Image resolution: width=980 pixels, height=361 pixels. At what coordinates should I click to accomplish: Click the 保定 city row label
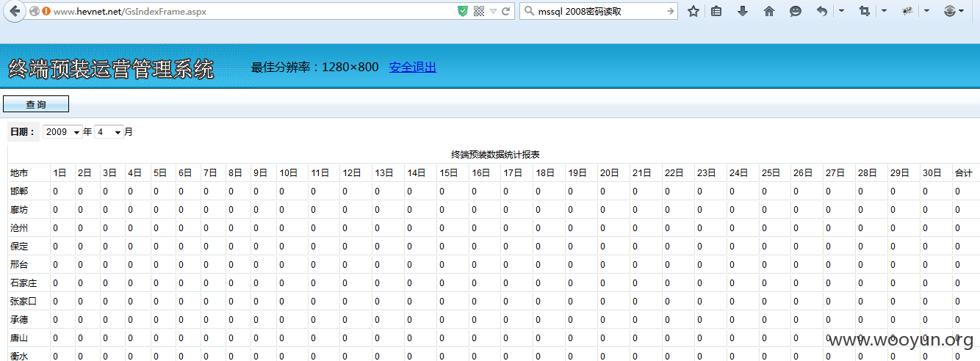pos(19,247)
